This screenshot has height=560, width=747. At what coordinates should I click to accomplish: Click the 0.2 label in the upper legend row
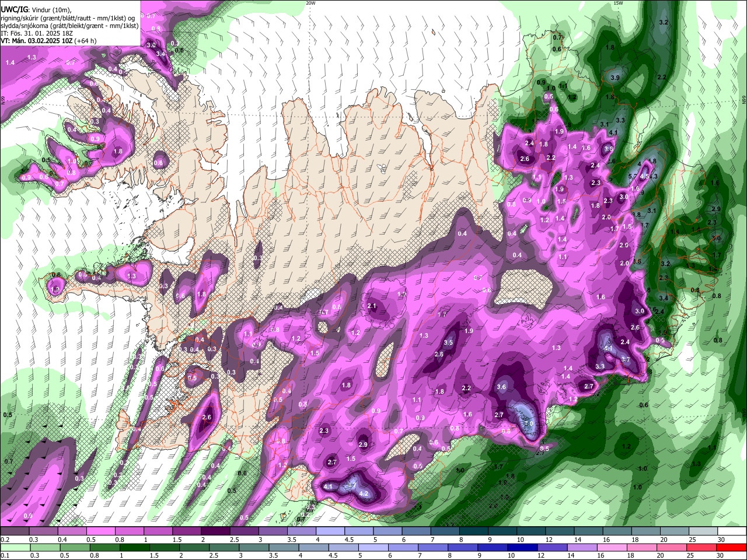(5, 540)
